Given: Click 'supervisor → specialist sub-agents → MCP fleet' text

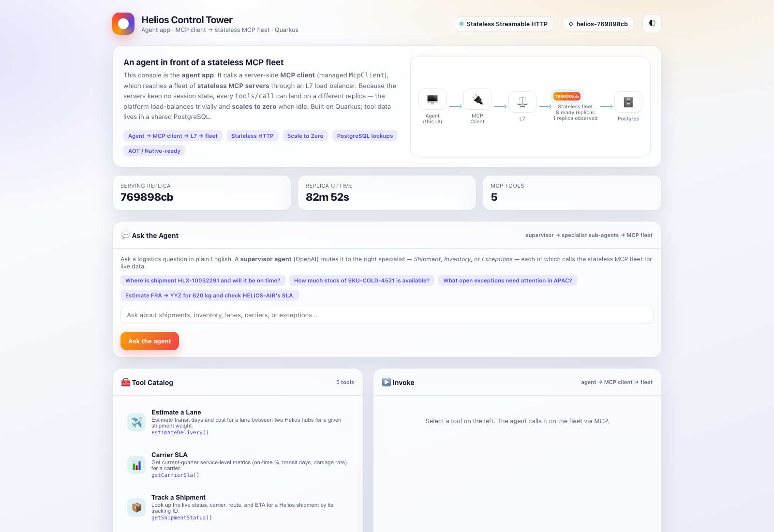Looking at the screenshot, I should tap(589, 235).
